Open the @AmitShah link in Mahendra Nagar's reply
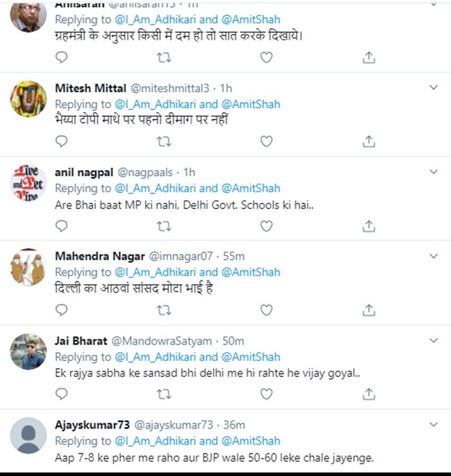This screenshot has height=476, width=451. [250, 272]
